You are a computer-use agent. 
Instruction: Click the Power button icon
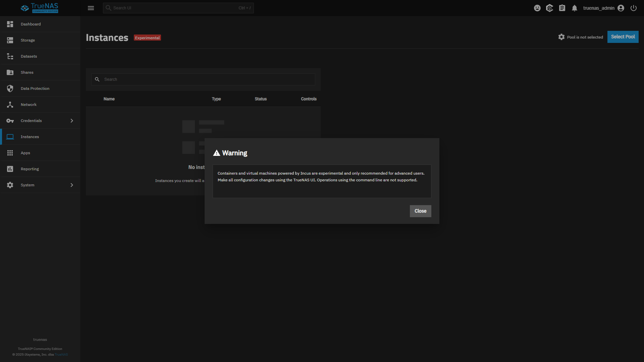[x=634, y=8]
